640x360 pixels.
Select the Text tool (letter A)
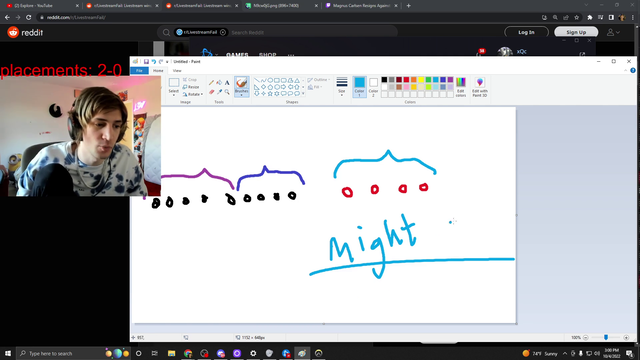coord(227,83)
